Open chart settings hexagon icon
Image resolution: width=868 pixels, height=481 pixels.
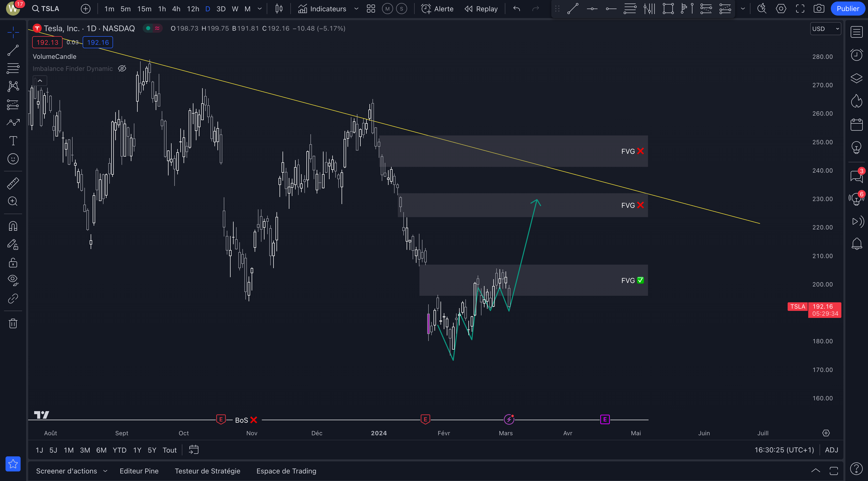pyautogui.click(x=781, y=9)
